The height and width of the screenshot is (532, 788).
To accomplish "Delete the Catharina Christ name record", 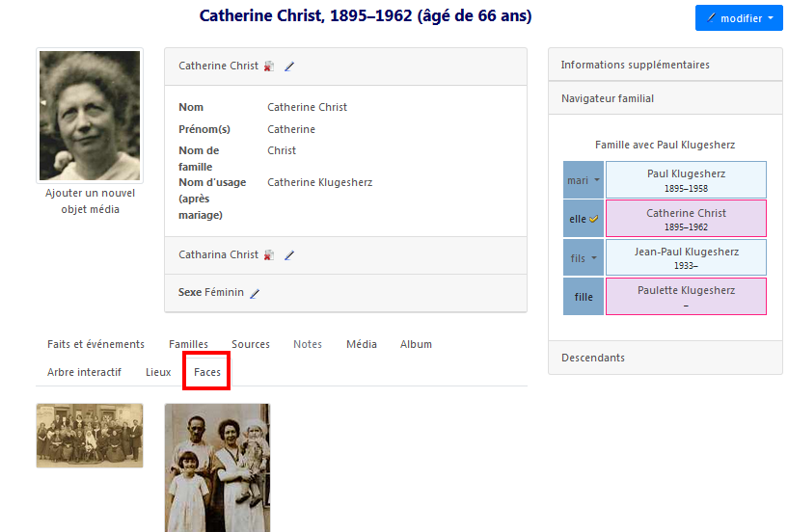I will click(269, 255).
